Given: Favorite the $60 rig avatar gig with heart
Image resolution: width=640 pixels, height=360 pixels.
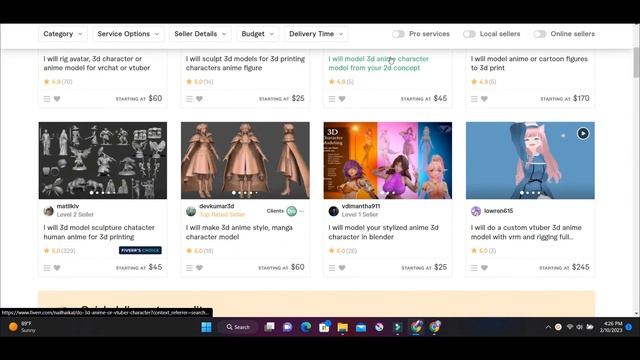Looking at the screenshot, I should (x=57, y=99).
